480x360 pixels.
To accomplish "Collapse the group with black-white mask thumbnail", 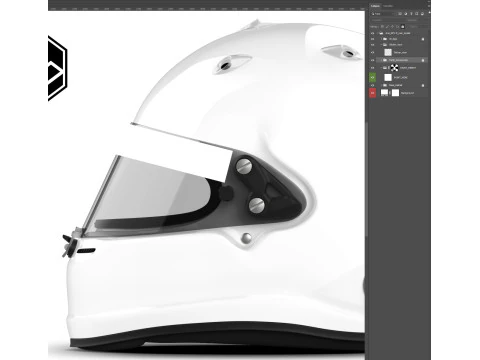I will coord(382,68).
